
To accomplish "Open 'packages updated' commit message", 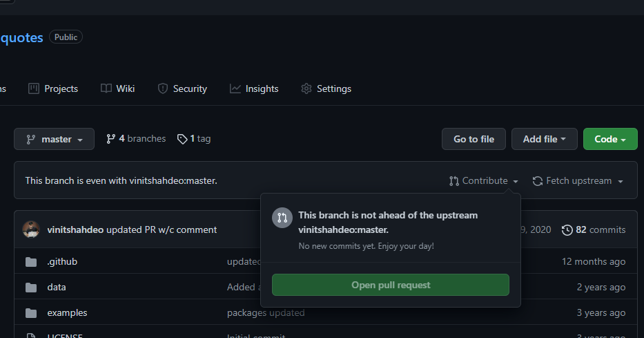I will pyautogui.click(x=266, y=313).
